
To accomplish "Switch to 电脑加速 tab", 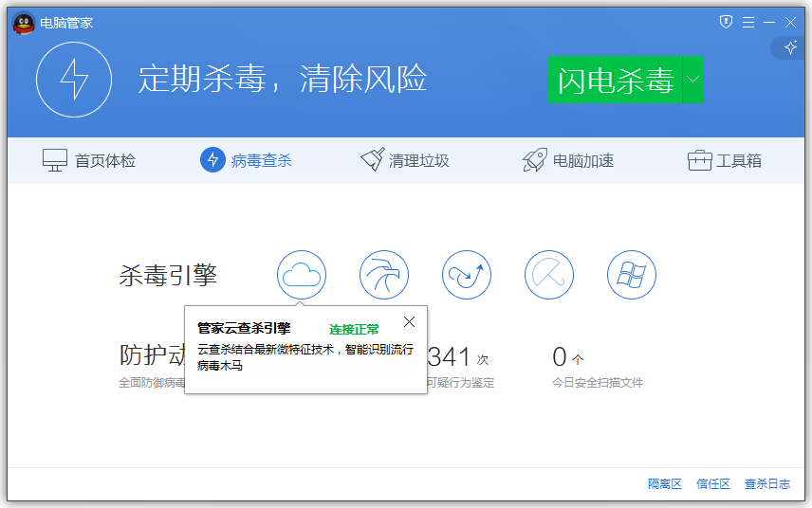I will [x=567, y=160].
